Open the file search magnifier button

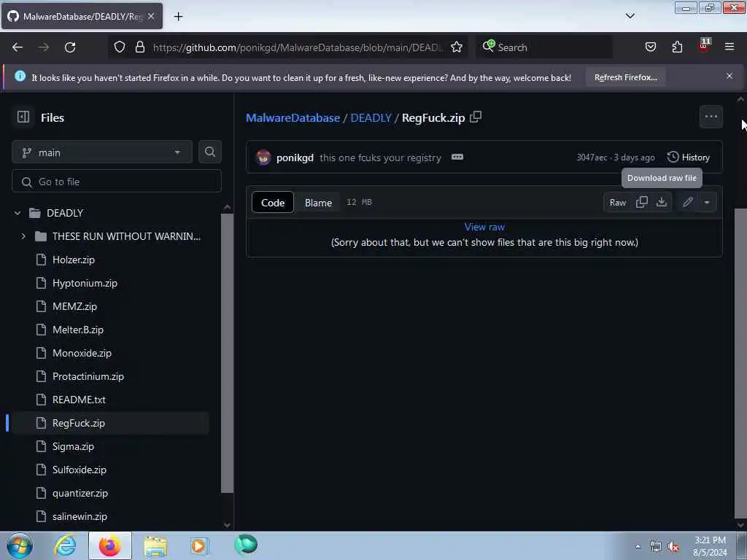(209, 152)
